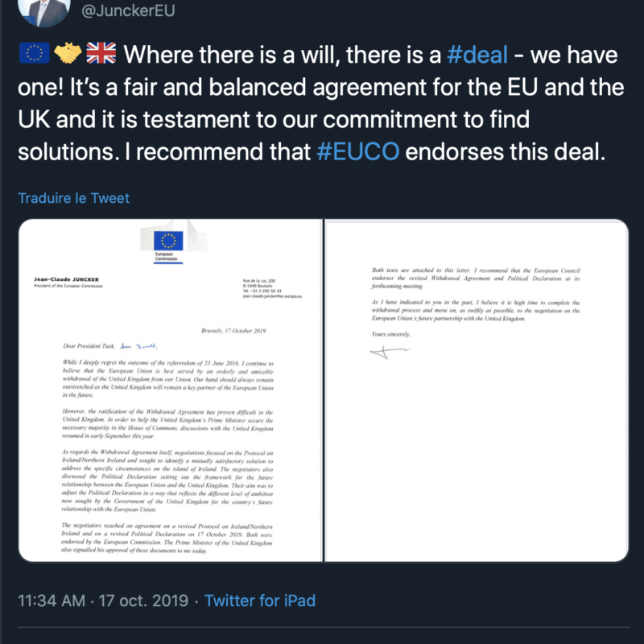This screenshot has width=644, height=644.
Task: Click the handshake emoji in the tweet
Action: pyautogui.click(x=68, y=56)
